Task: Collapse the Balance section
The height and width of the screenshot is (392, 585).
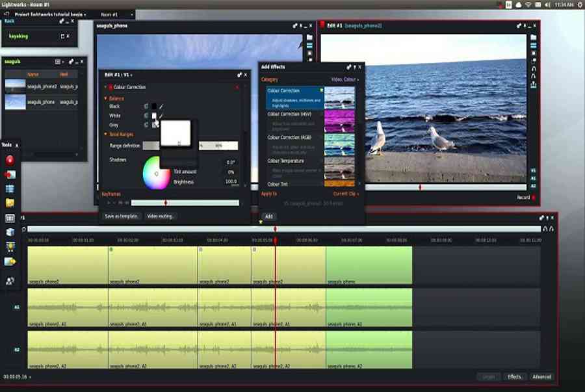Action: (105, 98)
